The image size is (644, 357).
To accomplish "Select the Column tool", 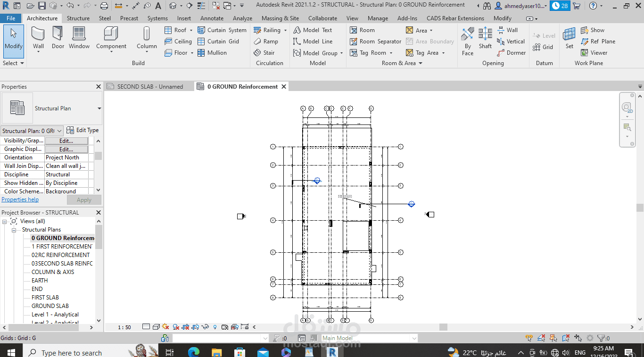I will [147, 38].
